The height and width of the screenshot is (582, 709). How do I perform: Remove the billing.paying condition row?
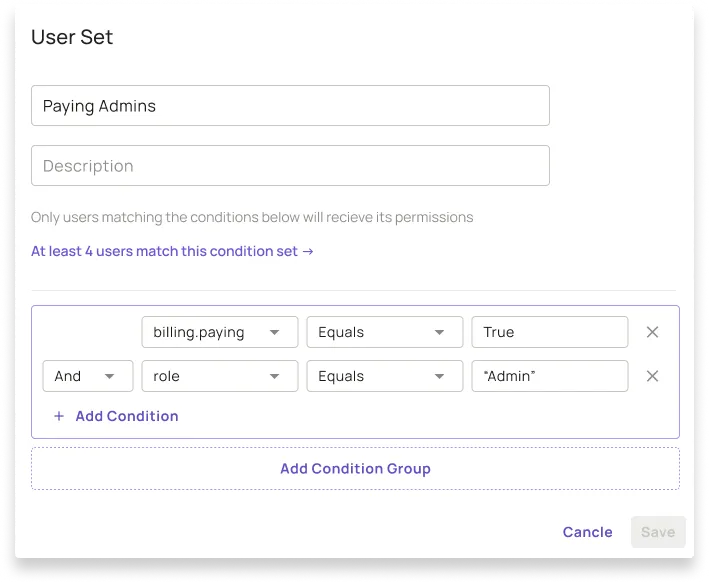click(652, 332)
